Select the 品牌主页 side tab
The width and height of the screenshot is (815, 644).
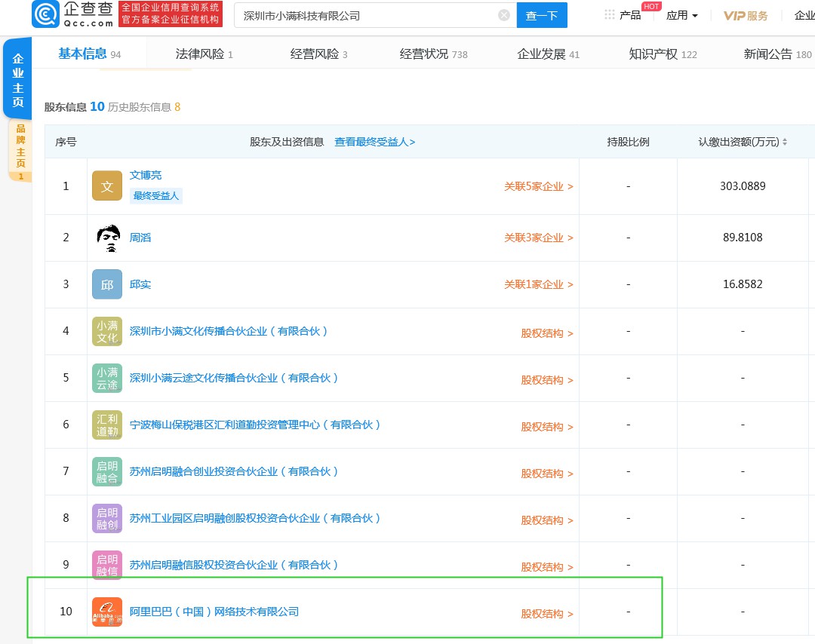point(20,151)
